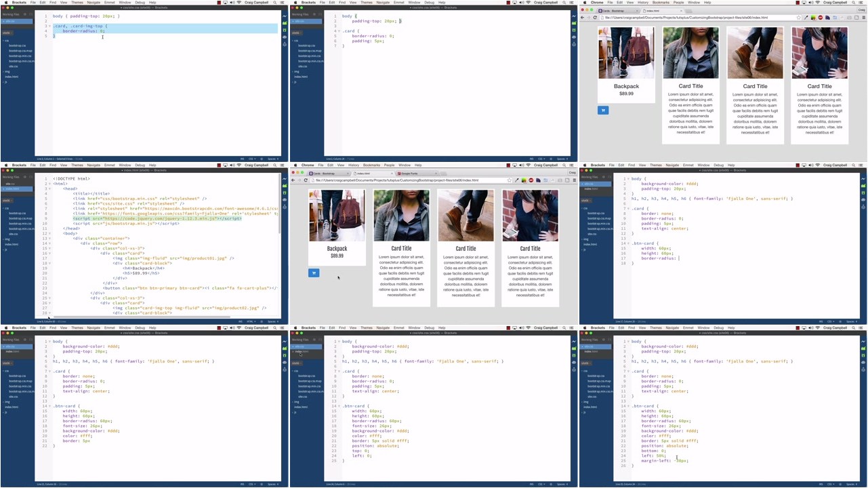Open index.html in top-left Brackets file tree
The width and height of the screenshot is (868, 488).
pos(12,77)
